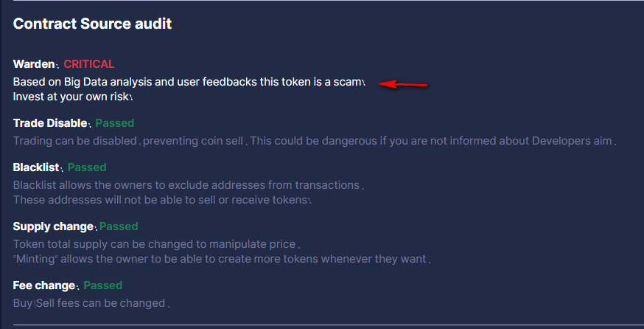Click the Trade Disable description text
Screen dimensions: 644x329
coord(313,141)
